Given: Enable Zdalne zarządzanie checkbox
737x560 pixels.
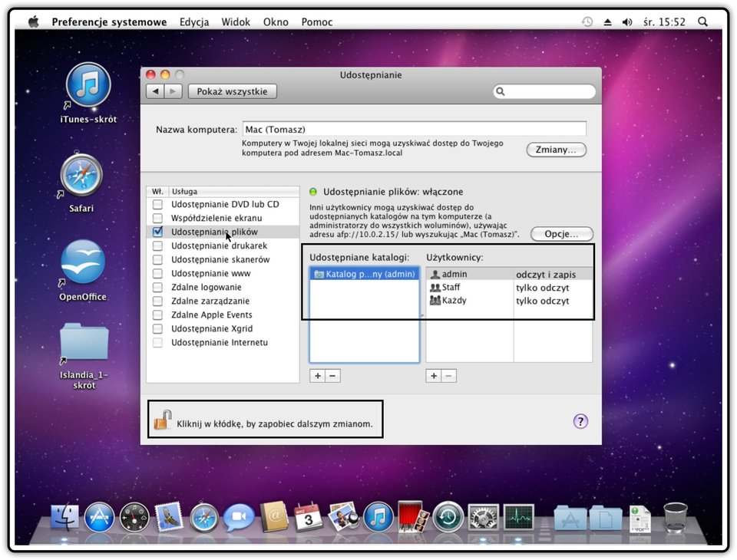Looking at the screenshot, I should (157, 301).
